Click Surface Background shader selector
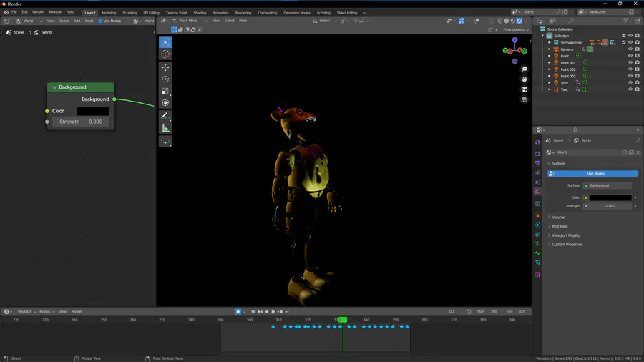 607,185
